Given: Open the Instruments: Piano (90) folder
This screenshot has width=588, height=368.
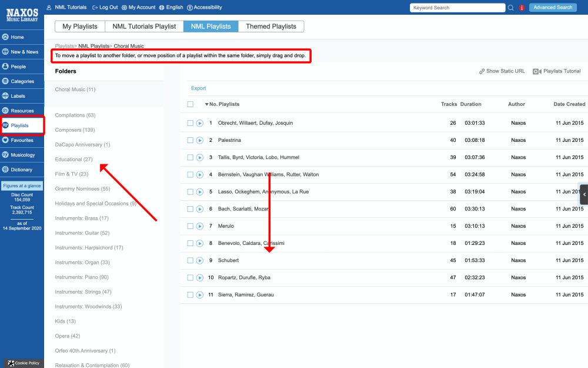Looking at the screenshot, I should tap(82, 277).
